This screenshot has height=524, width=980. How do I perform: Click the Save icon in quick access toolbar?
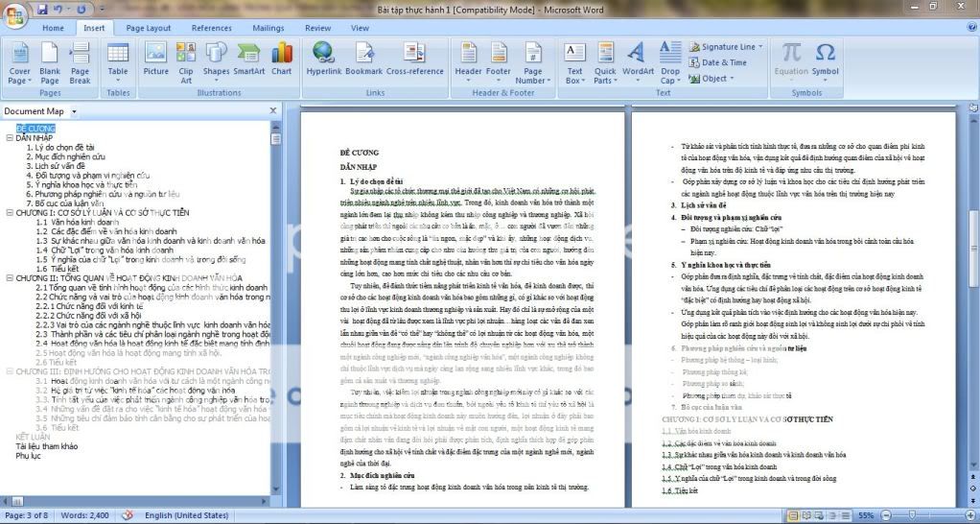click(x=42, y=9)
